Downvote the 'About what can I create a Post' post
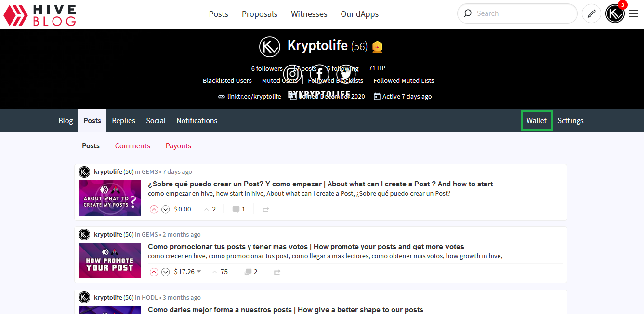This screenshot has width=644, height=329. [x=165, y=209]
